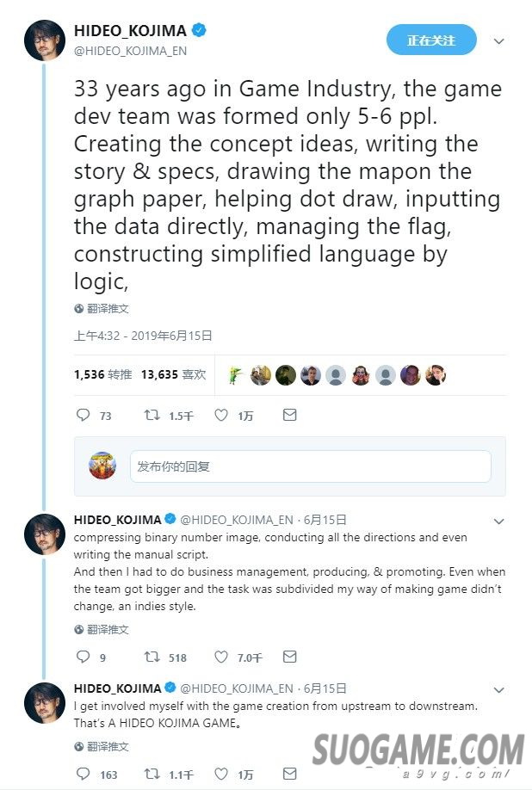Image resolution: width=532 pixels, height=790 pixels.
Task: Click the envelope icon on the second tweet
Action: [x=290, y=657]
